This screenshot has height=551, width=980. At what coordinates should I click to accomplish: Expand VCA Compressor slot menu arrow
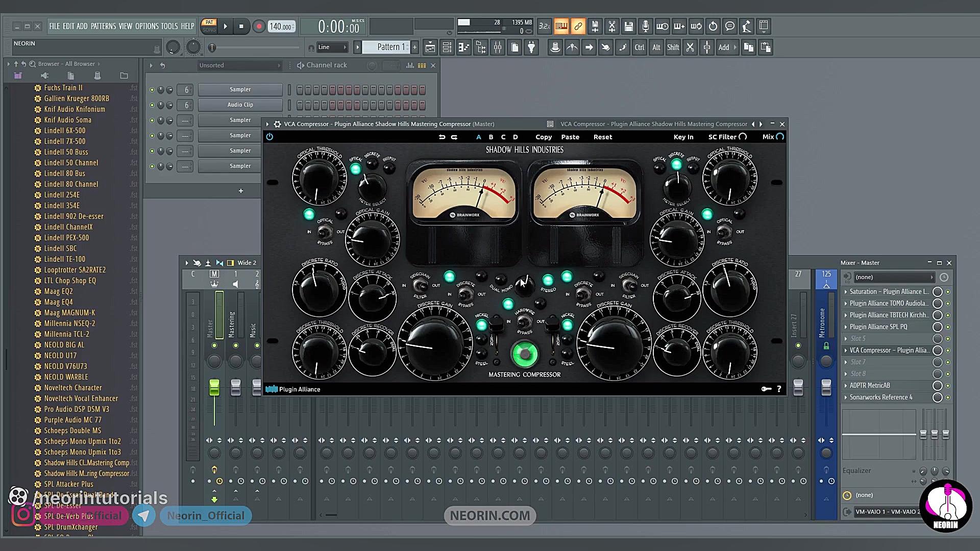point(846,350)
